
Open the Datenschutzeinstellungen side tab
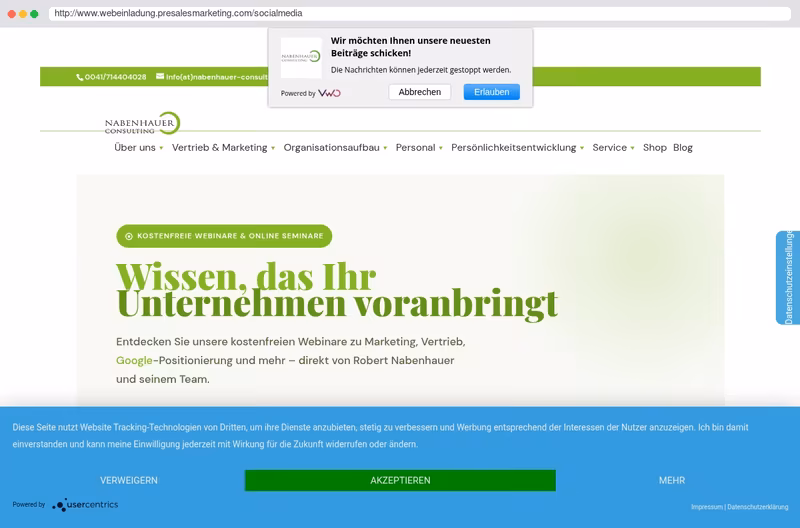788,278
